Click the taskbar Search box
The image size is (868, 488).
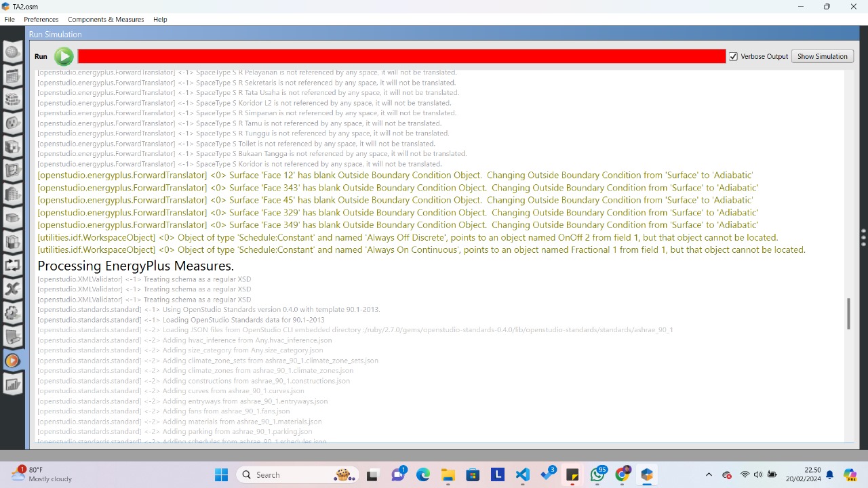[x=296, y=475]
